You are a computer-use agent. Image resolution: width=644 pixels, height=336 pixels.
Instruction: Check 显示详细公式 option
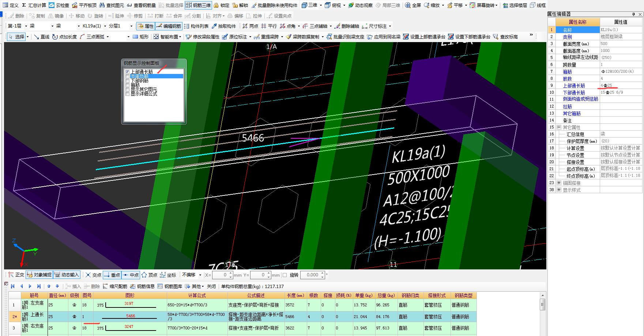click(x=127, y=94)
